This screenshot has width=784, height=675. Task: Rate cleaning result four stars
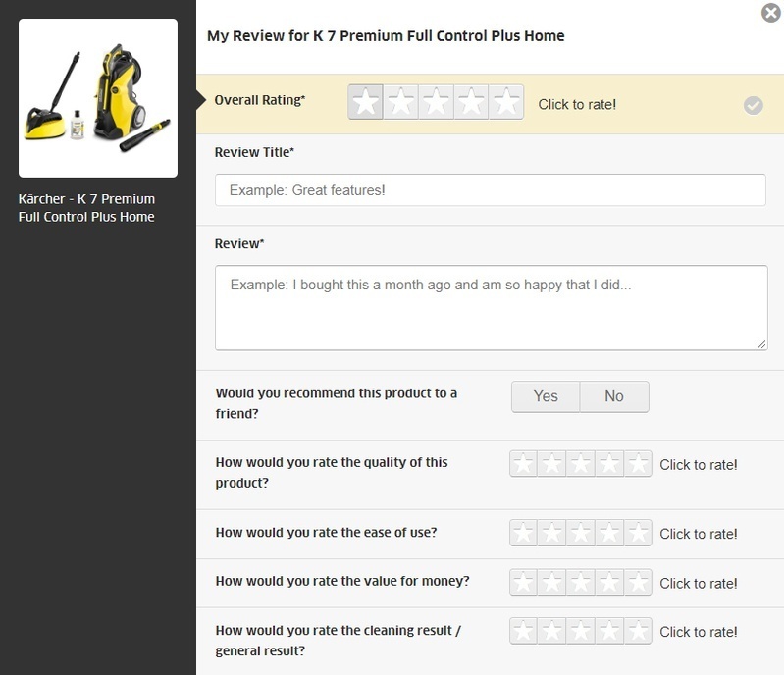609,631
